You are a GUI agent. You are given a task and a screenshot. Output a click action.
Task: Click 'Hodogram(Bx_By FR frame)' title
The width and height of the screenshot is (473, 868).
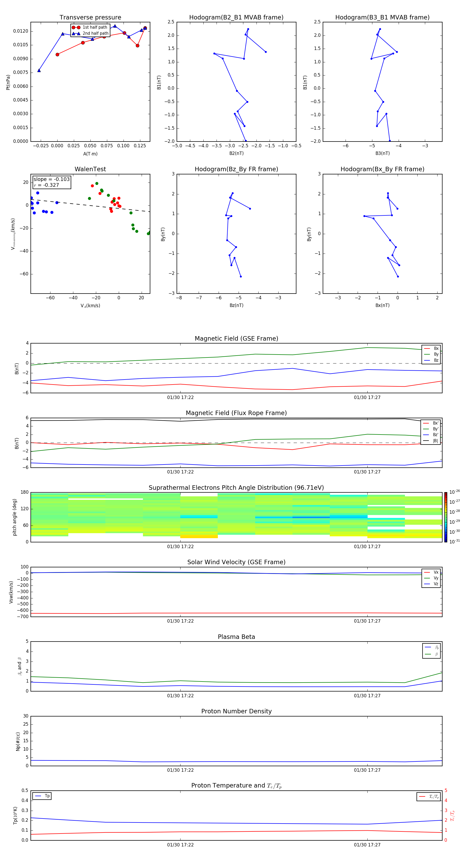coord(382,169)
